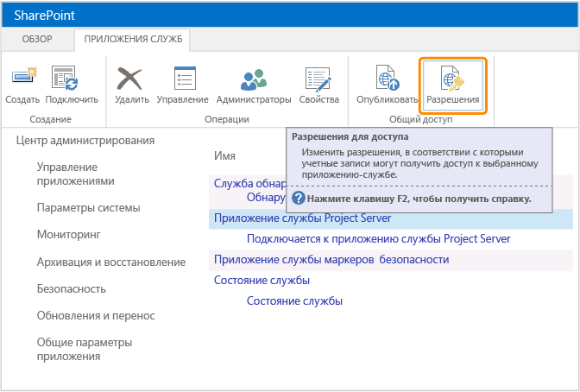Click the Создать ribbon icon
580x392 pixels.
pyautogui.click(x=24, y=76)
